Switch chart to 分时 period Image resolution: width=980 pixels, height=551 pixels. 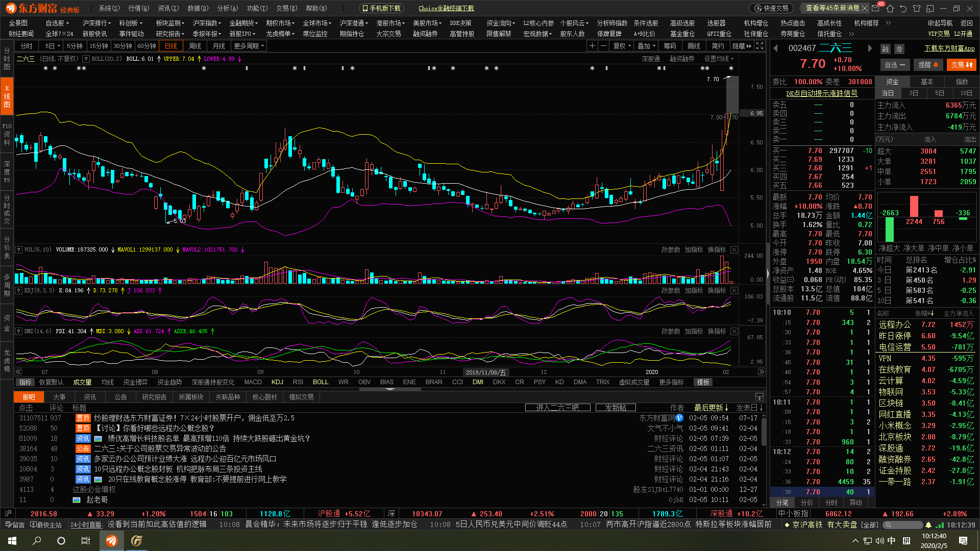(x=27, y=46)
